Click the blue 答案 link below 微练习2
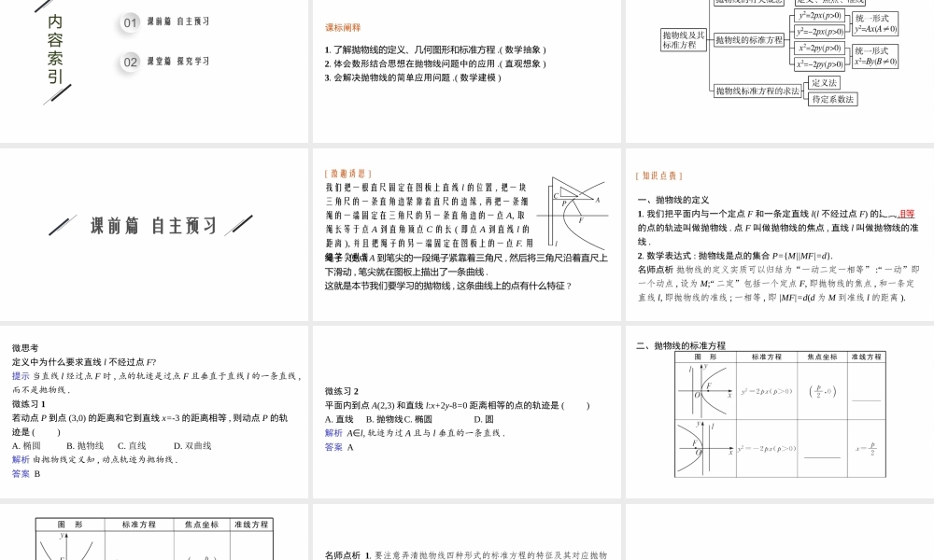The image size is (934, 560). click(x=333, y=446)
